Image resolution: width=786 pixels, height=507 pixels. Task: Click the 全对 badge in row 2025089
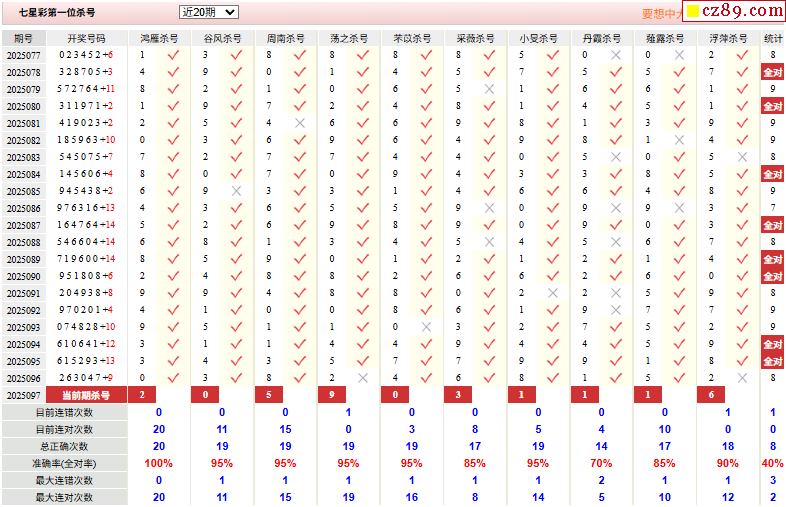point(772,259)
